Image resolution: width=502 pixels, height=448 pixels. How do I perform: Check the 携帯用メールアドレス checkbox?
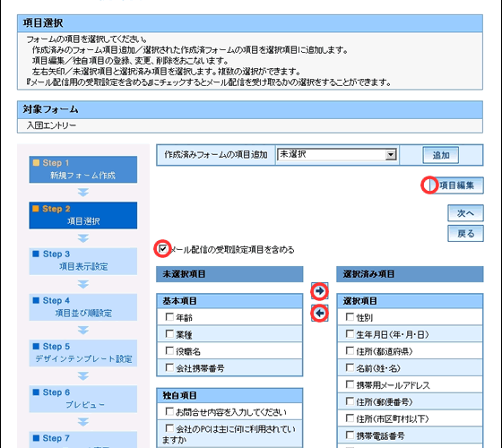(x=350, y=384)
